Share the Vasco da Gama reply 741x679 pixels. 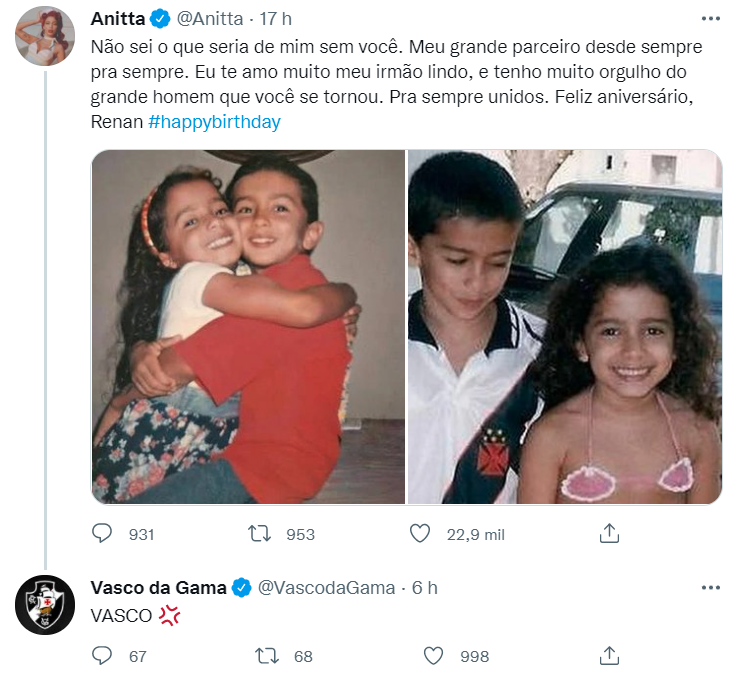[x=610, y=656]
